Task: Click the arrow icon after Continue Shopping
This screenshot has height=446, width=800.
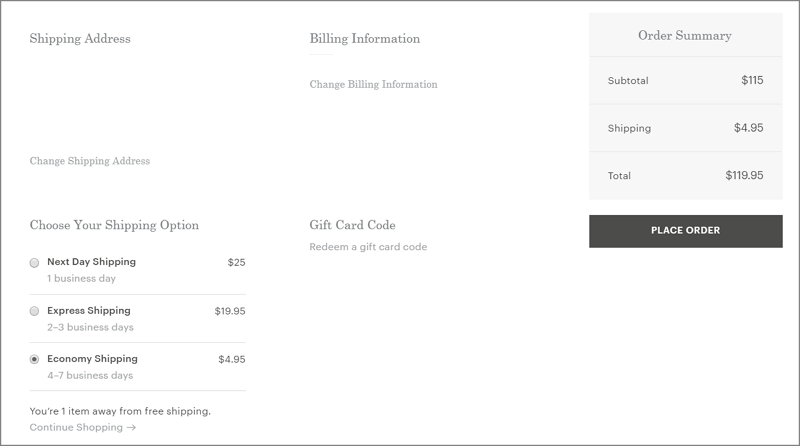Action: tap(131, 428)
